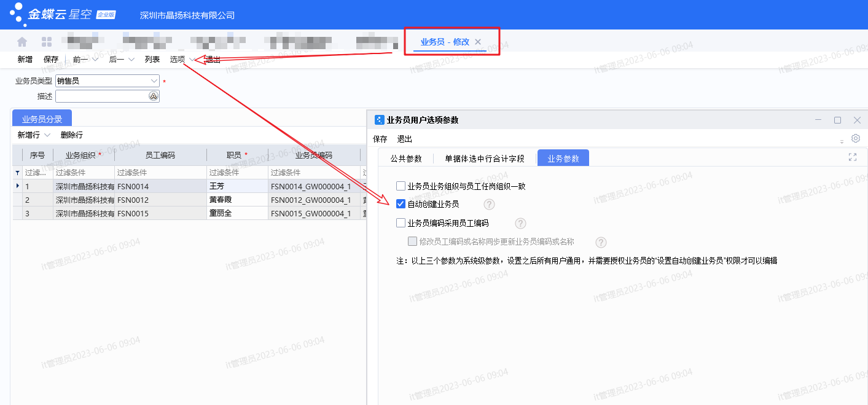Screen dimensions: 868x405
Task: Toggle 修改员工编码或名称同步更新 checkbox
Action: (x=412, y=242)
